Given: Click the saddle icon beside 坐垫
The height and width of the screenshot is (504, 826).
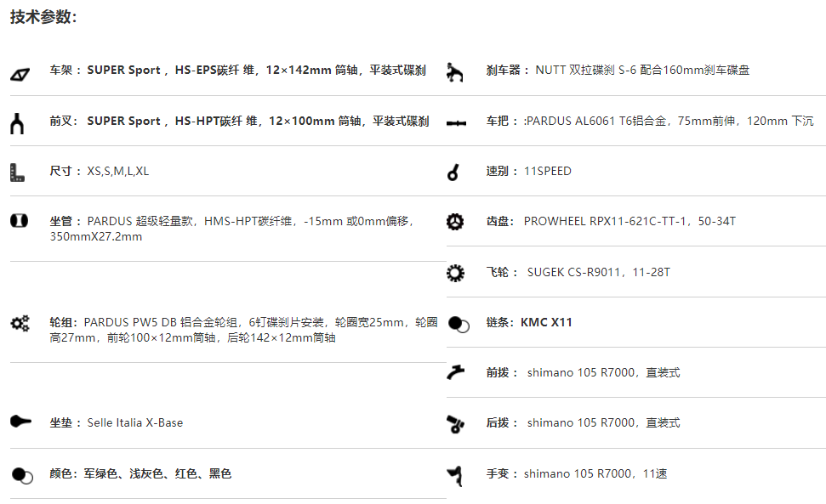Looking at the screenshot, I should coord(20,422).
